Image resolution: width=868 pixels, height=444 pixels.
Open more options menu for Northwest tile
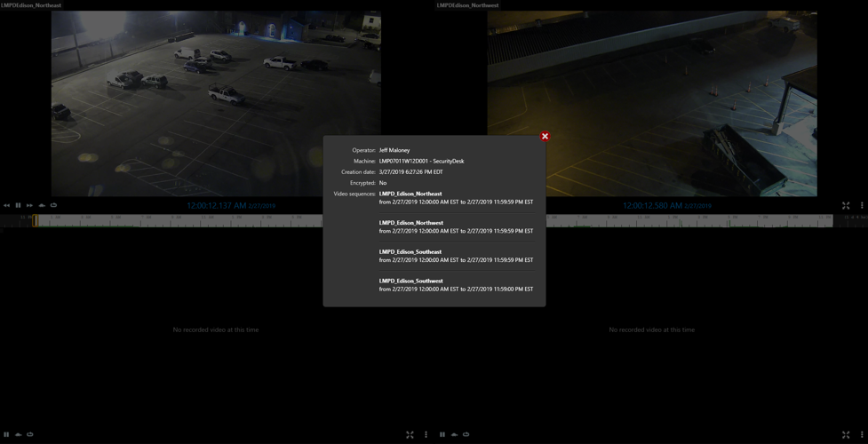click(862, 205)
